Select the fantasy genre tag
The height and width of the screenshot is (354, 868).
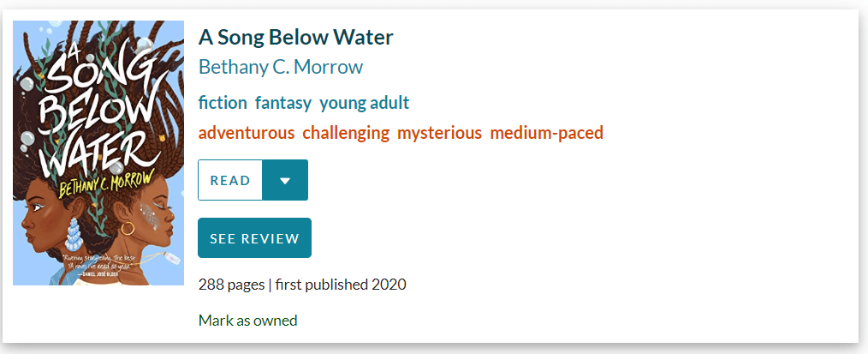(x=283, y=103)
